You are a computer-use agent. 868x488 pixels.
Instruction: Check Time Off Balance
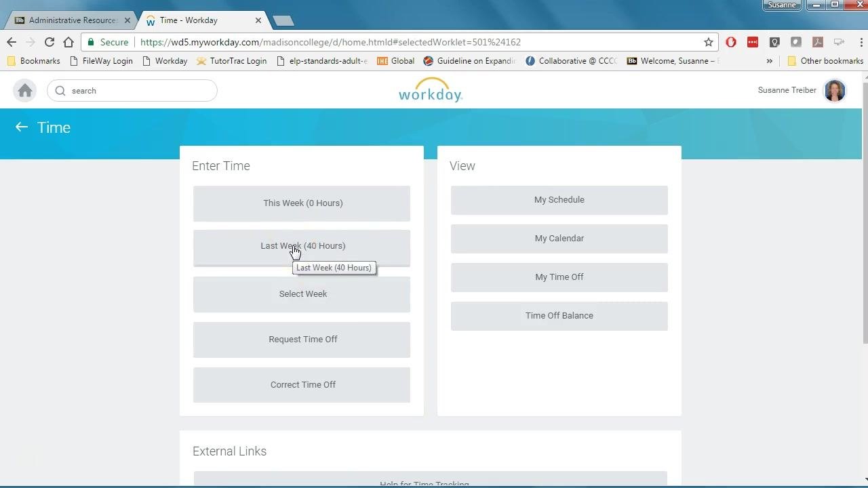pyautogui.click(x=559, y=316)
